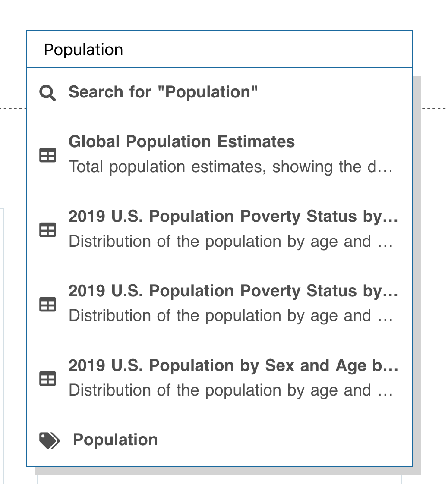Click table icon of second Poverty Status result
This screenshot has height=484, width=448.
47,305
